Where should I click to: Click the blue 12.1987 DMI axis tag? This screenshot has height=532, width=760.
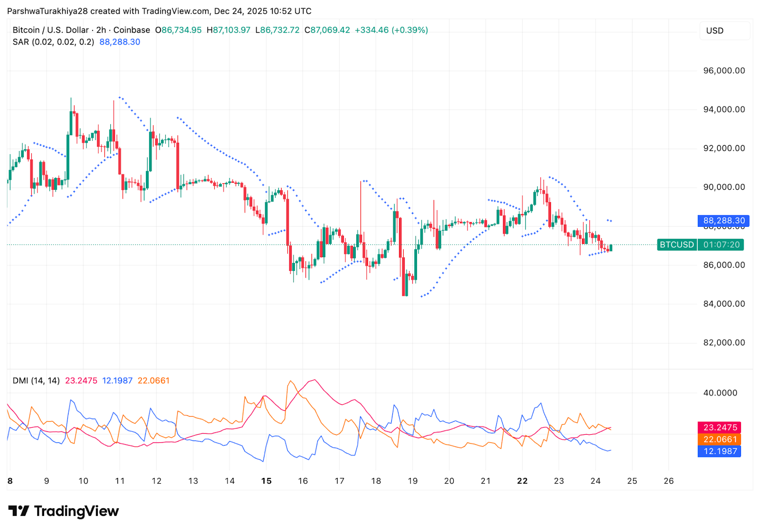(x=720, y=451)
